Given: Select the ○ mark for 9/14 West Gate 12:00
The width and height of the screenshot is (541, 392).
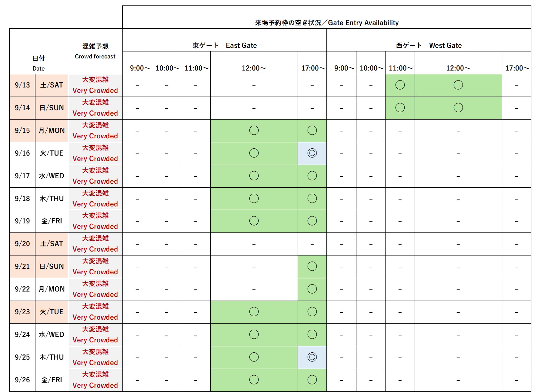Looking at the screenshot, I should click(x=458, y=107).
